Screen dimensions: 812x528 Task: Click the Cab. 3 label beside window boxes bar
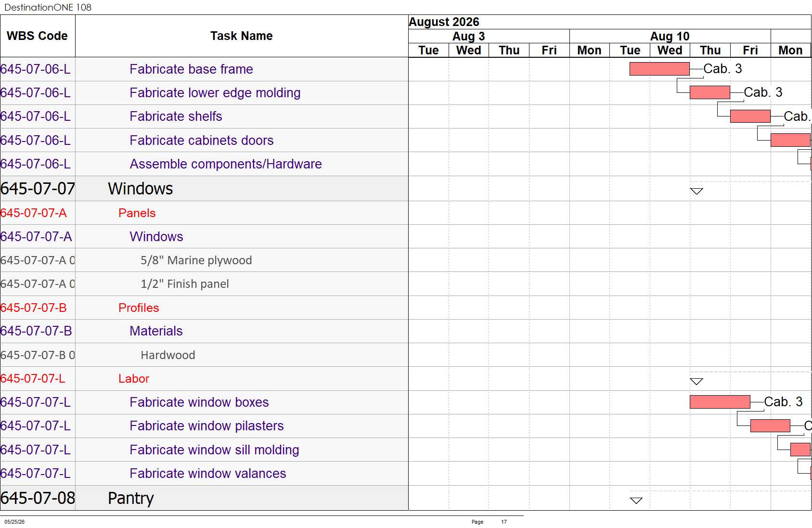pos(783,402)
